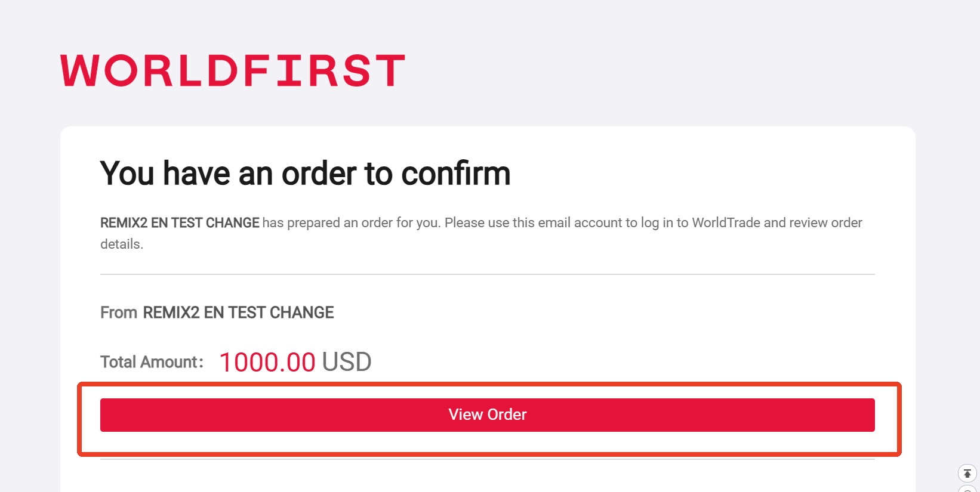Click the scroll-to-top arrow icon
Image resolution: width=980 pixels, height=492 pixels.
point(967,474)
